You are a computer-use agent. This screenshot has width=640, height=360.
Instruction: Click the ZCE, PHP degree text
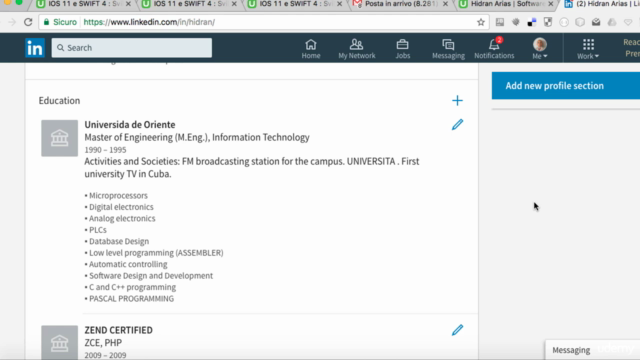click(103, 343)
